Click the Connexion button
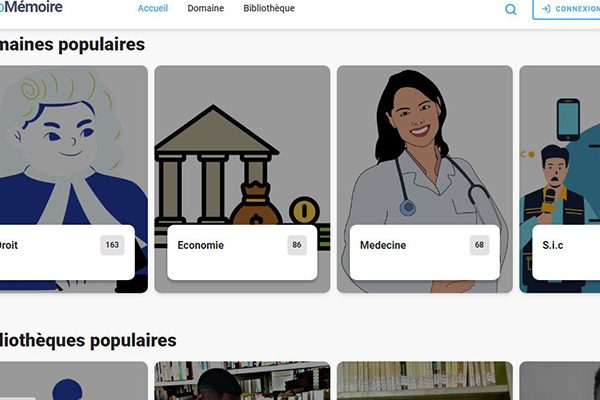 (566, 9)
